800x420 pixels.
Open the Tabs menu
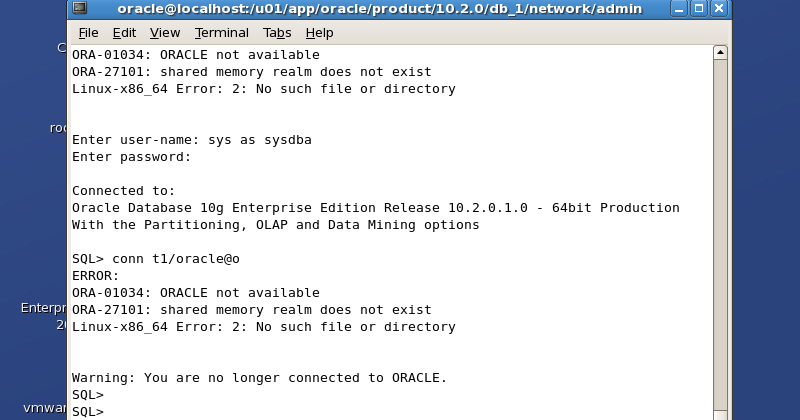point(277,33)
